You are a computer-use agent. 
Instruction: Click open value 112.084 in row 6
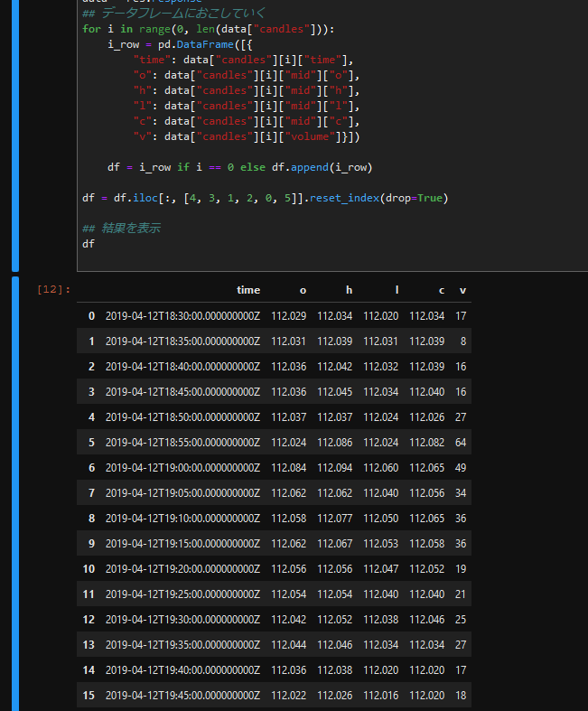pos(289,468)
